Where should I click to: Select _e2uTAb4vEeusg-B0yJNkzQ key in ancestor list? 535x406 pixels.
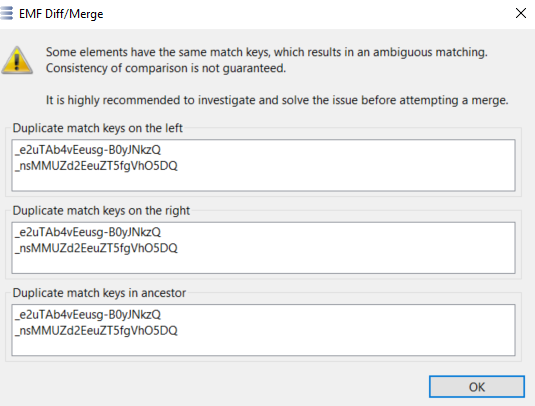click(88, 315)
